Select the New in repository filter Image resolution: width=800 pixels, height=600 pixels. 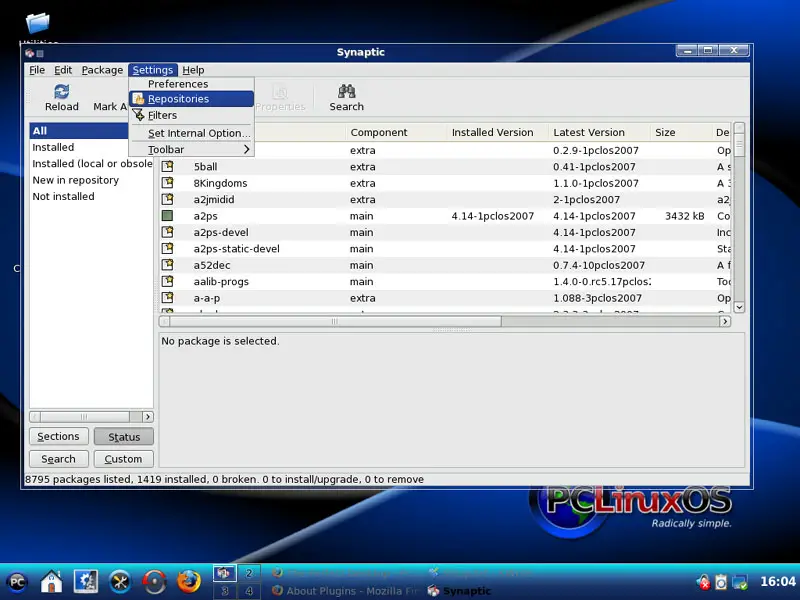point(76,180)
